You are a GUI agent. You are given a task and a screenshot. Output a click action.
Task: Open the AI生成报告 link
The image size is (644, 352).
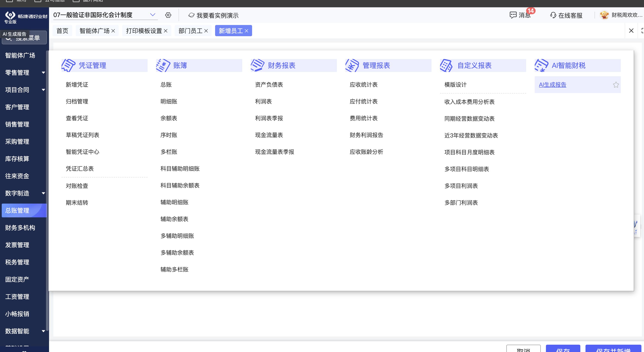pos(552,85)
